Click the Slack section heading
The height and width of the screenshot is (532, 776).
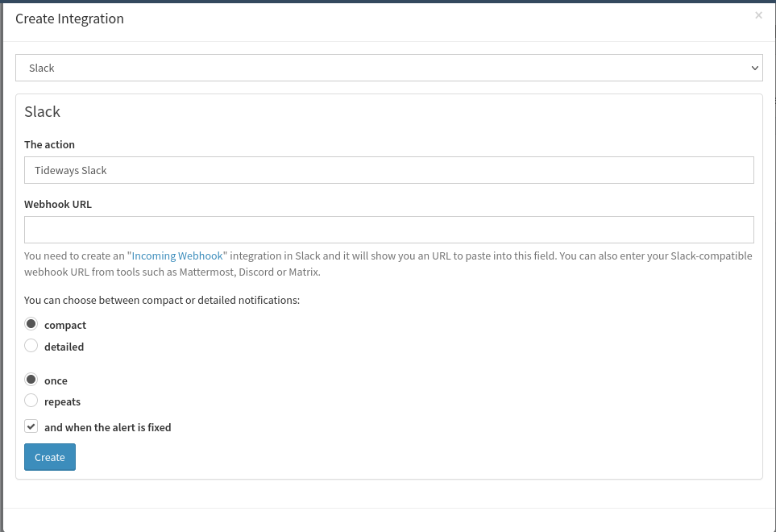43,112
